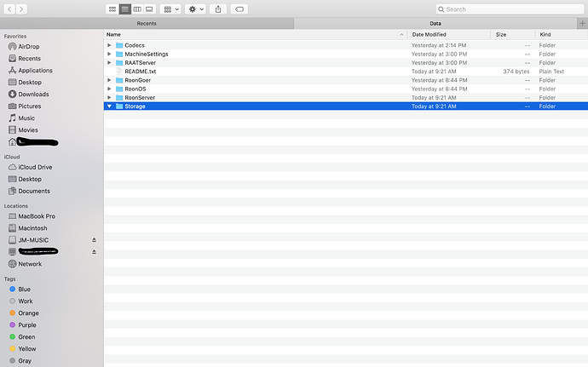The image size is (588, 367).
Task: Open the gear action menu
Action: coord(195,9)
